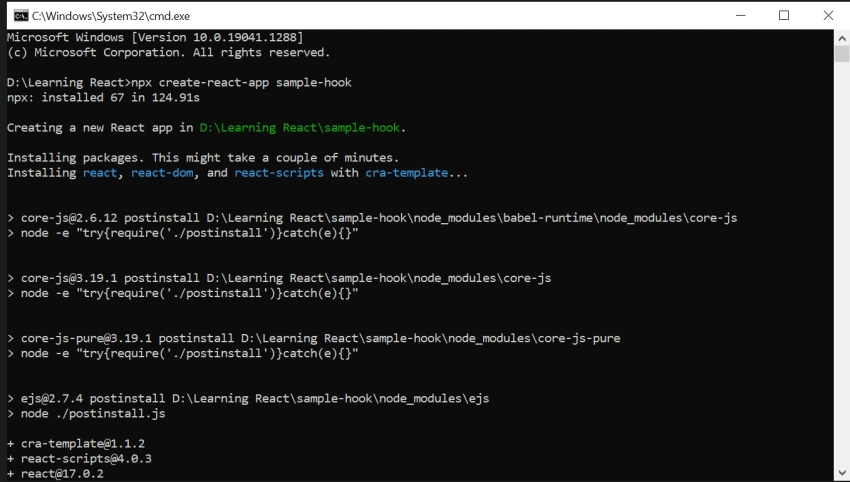Click 'Installing packages. This might take' line
Viewport: 850px width, 482px height.
click(x=203, y=158)
